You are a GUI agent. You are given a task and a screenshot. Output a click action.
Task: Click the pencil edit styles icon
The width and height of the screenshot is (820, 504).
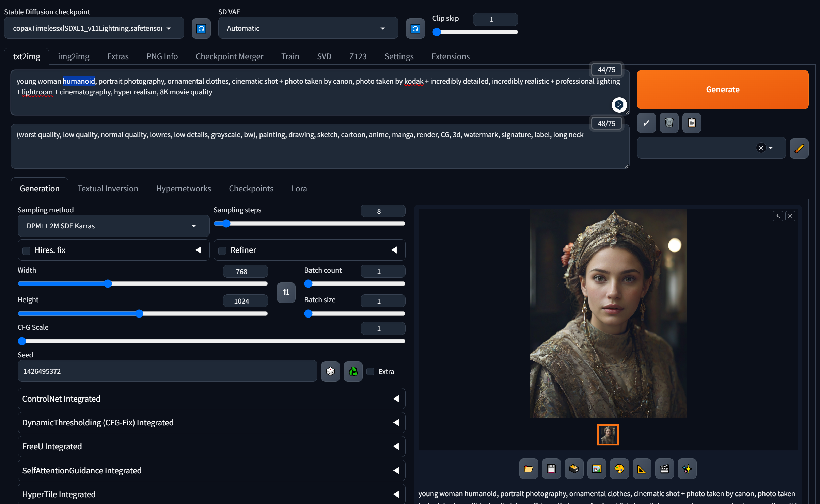(799, 148)
